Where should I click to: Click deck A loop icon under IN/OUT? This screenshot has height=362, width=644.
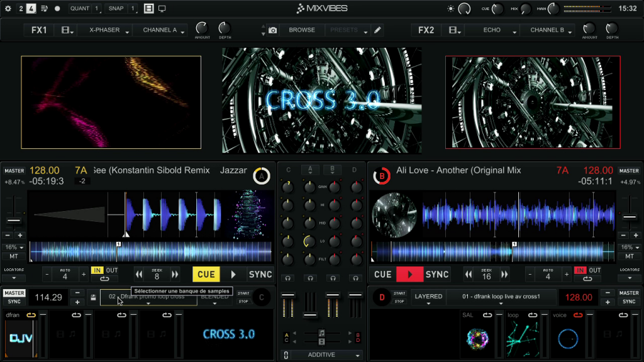click(x=105, y=279)
